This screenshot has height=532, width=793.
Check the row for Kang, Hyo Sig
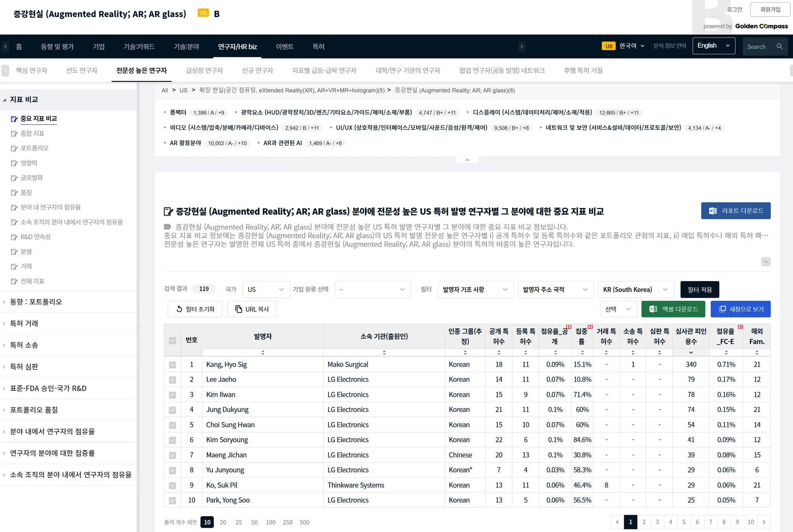[172, 365]
